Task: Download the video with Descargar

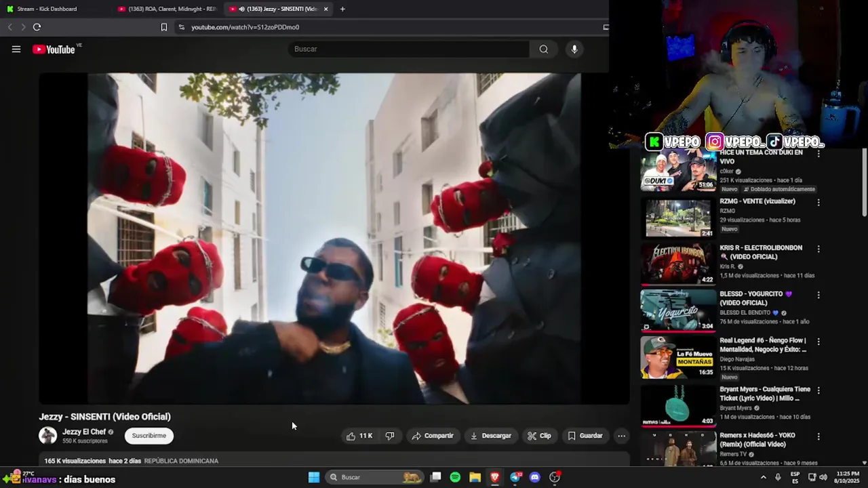Action: (491, 436)
